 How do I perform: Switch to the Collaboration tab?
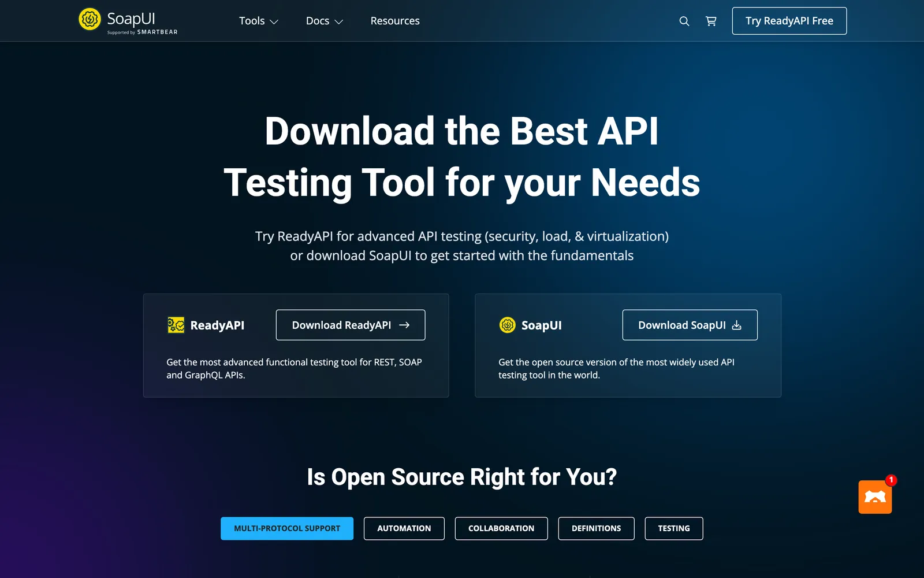coord(501,528)
